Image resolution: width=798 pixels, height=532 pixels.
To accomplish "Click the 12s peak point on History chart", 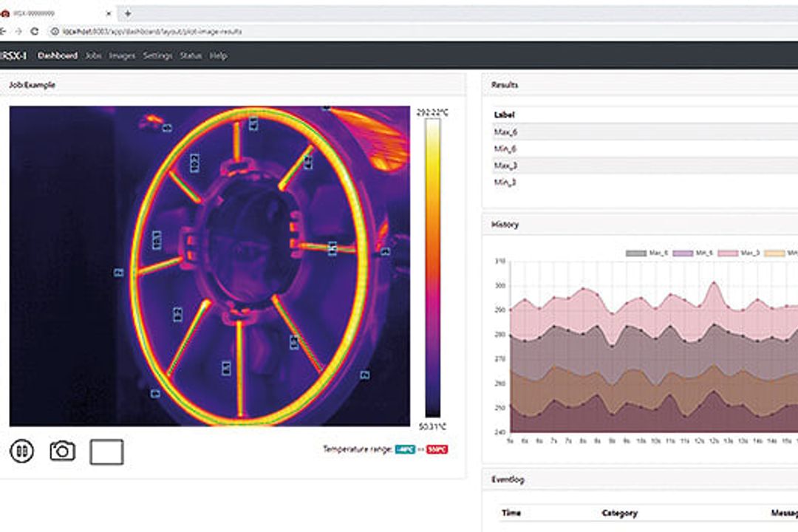I will click(x=714, y=282).
